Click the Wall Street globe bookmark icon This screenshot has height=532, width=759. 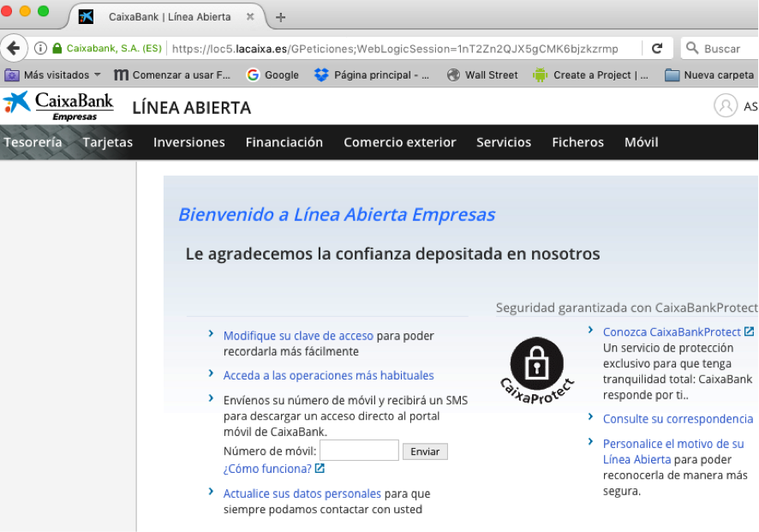click(x=453, y=75)
